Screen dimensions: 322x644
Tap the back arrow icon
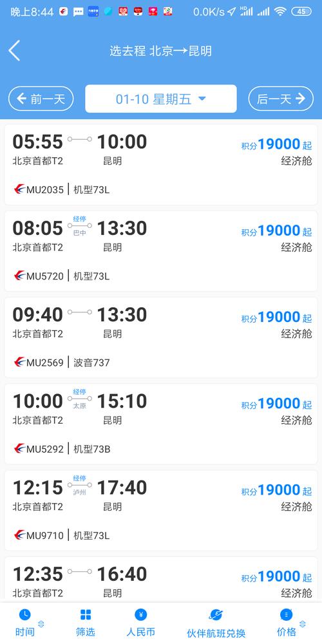14,51
